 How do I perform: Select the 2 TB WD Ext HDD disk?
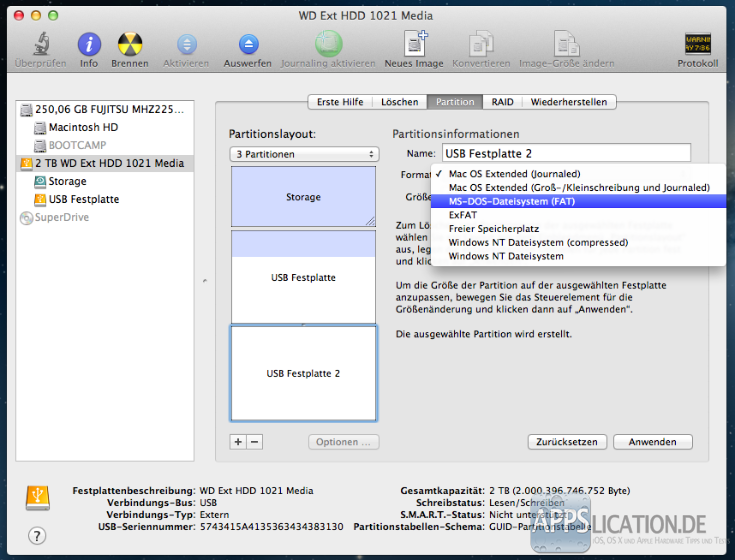tap(105, 163)
